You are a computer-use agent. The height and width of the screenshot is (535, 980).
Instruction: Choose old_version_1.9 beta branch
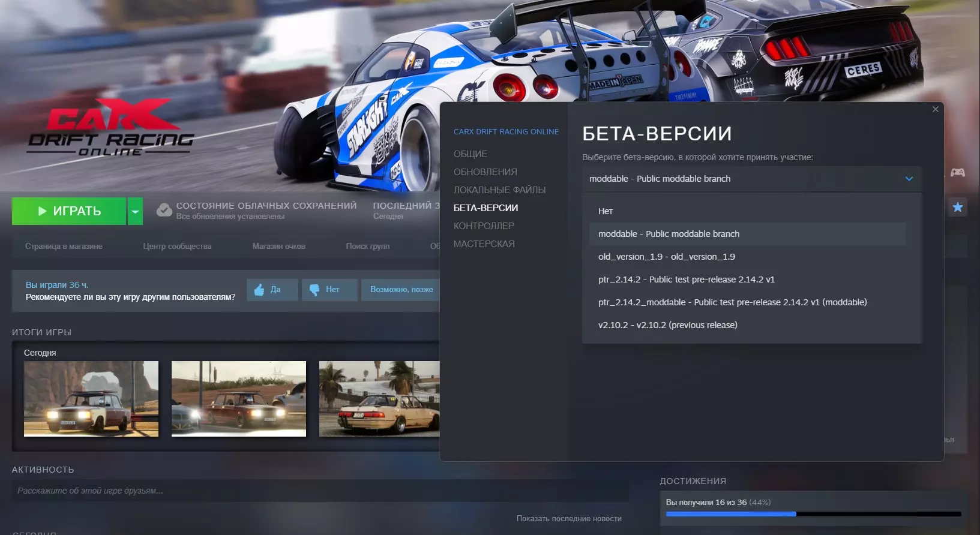tap(666, 257)
